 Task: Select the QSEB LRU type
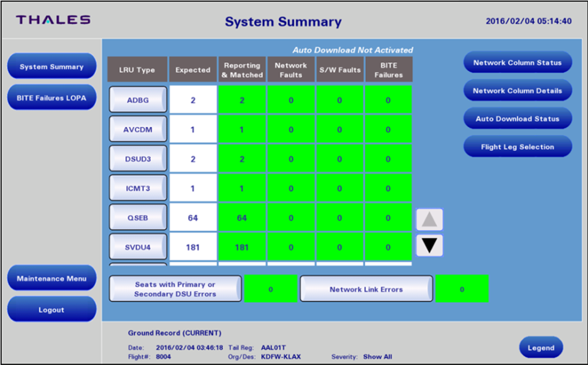[138, 217]
